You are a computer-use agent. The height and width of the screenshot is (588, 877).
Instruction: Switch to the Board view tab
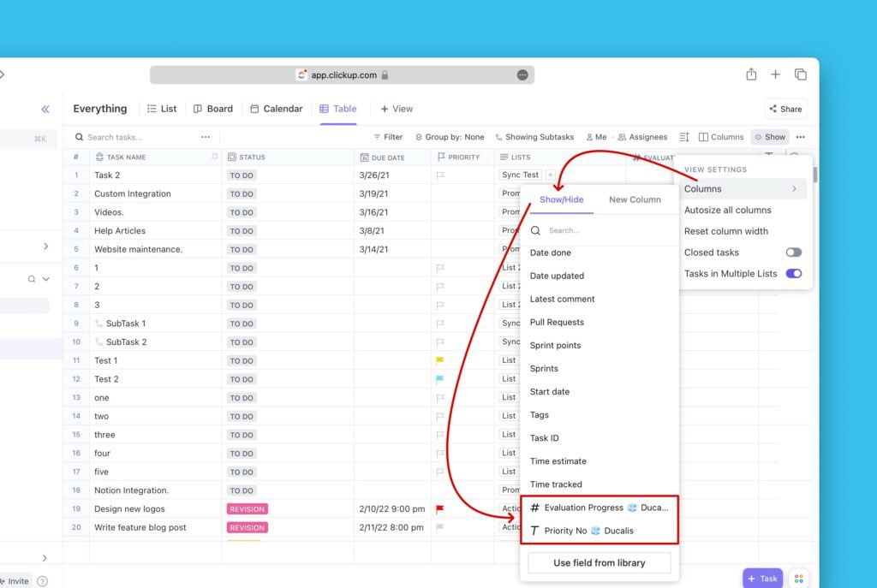point(213,109)
